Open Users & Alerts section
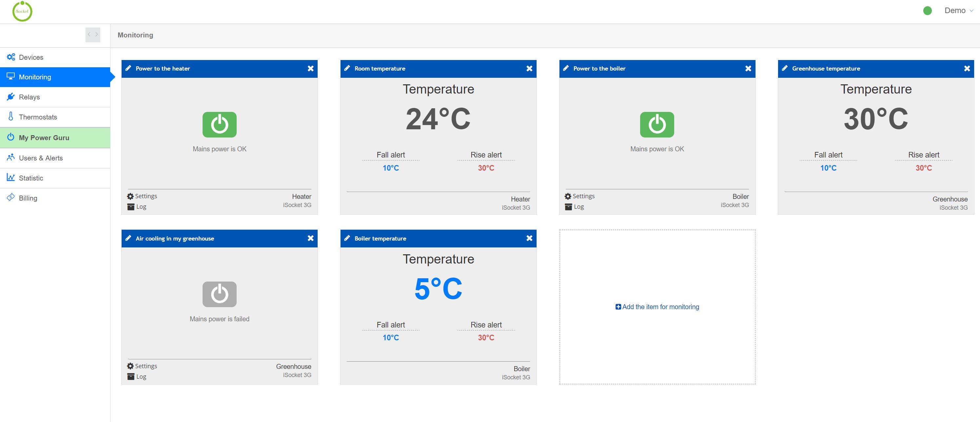The height and width of the screenshot is (422, 980). point(41,158)
